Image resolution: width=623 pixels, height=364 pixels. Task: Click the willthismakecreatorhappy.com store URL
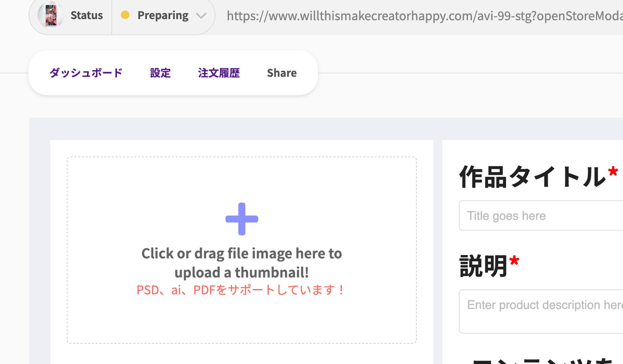pos(412,16)
